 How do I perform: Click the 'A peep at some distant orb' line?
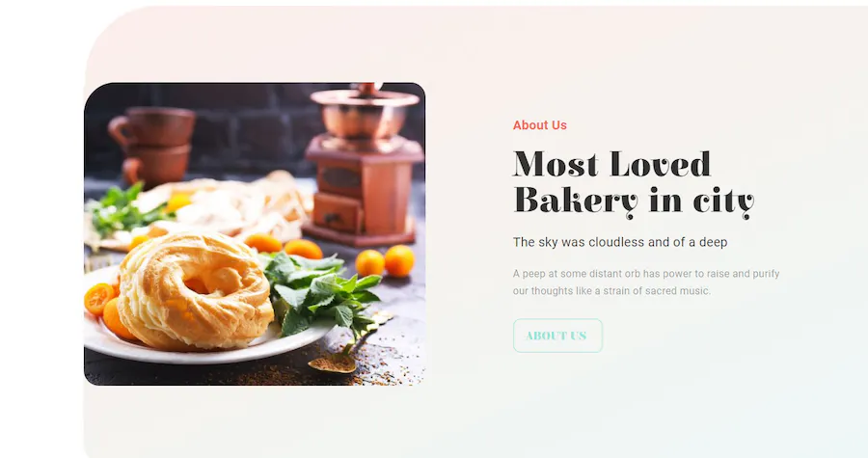point(646,274)
